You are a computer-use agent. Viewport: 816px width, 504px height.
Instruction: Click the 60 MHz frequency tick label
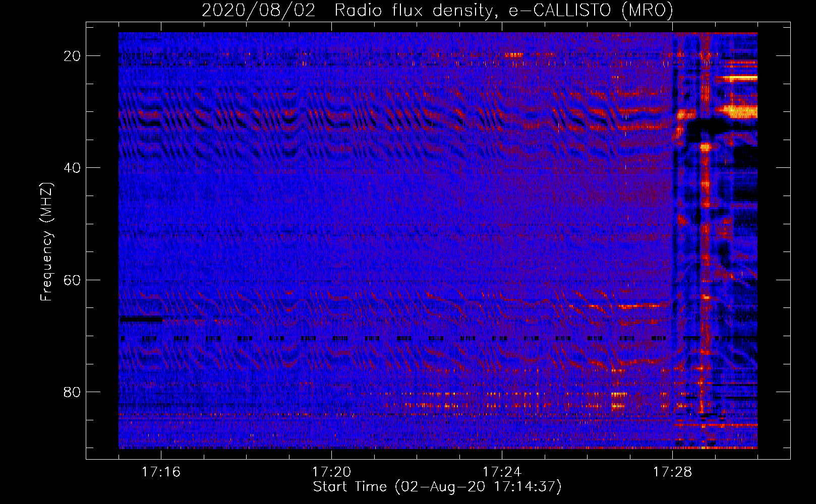(x=72, y=280)
